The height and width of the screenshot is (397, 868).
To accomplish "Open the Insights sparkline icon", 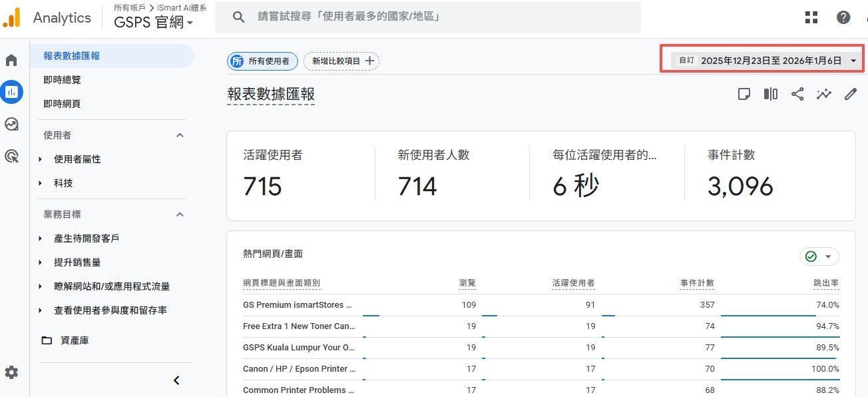I will 824,94.
